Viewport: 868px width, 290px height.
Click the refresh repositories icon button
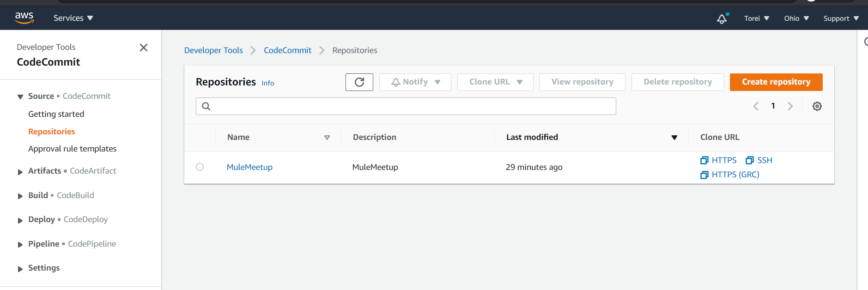(359, 82)
